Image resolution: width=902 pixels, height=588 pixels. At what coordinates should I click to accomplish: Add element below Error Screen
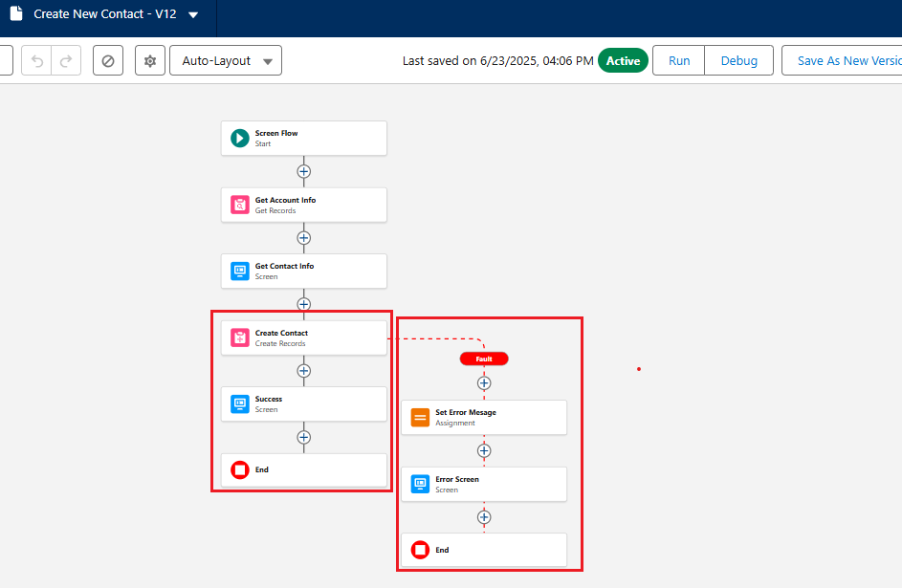pos(484,517)
